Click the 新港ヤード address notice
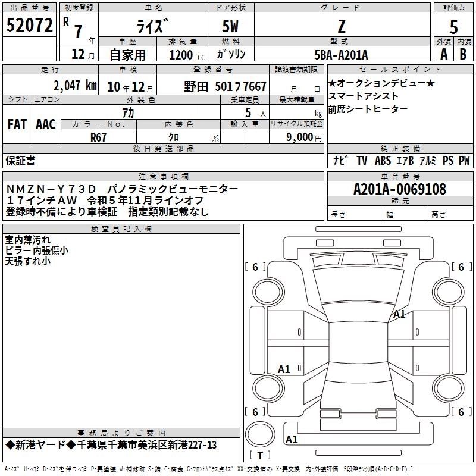Screen dimensions: 476x476 click(111, 445)
